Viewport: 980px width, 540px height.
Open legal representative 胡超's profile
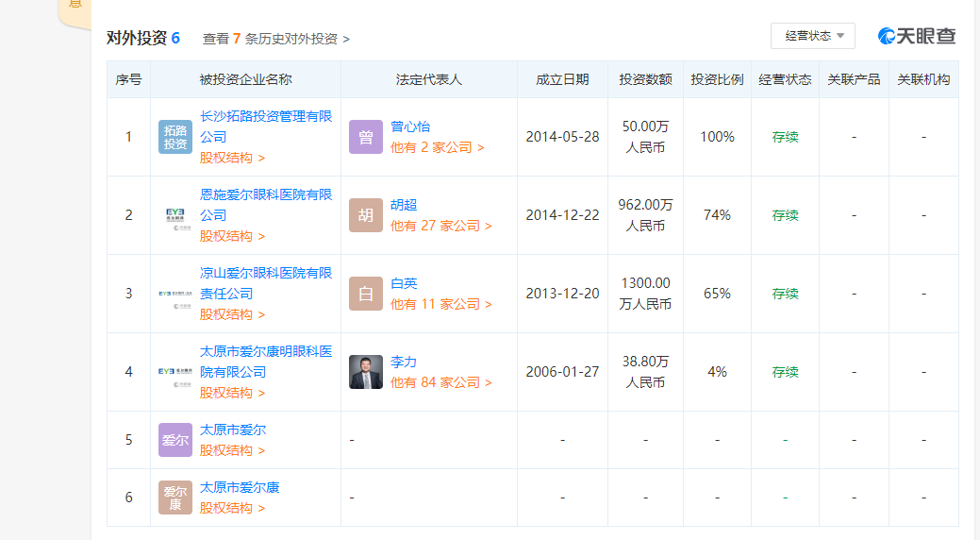click(x=404, y=205)
